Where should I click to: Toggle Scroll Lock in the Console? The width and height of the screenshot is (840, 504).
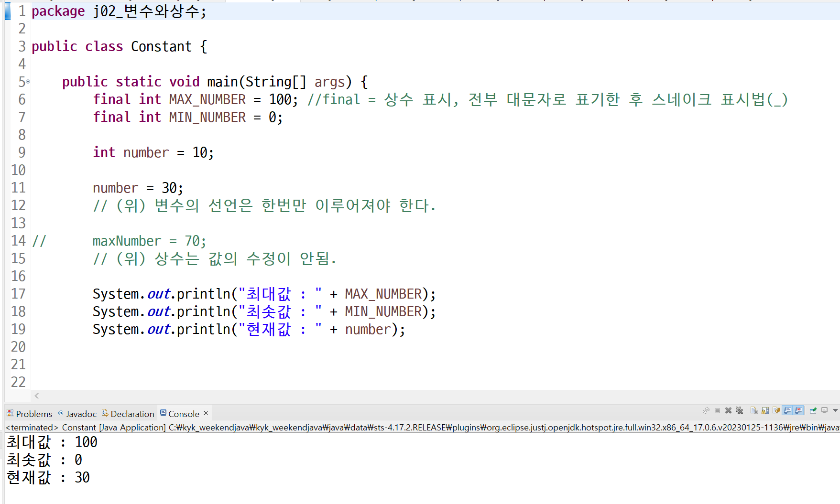(765, 410)
